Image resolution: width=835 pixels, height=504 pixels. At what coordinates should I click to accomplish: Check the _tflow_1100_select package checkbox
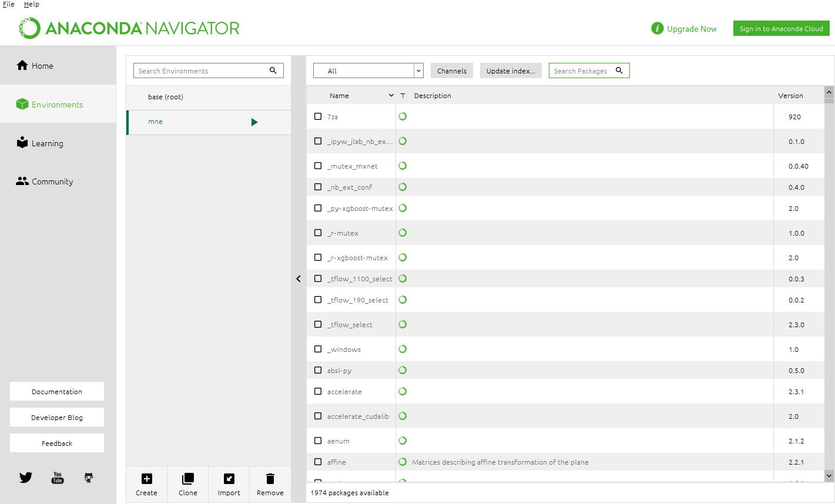(318, 278)
